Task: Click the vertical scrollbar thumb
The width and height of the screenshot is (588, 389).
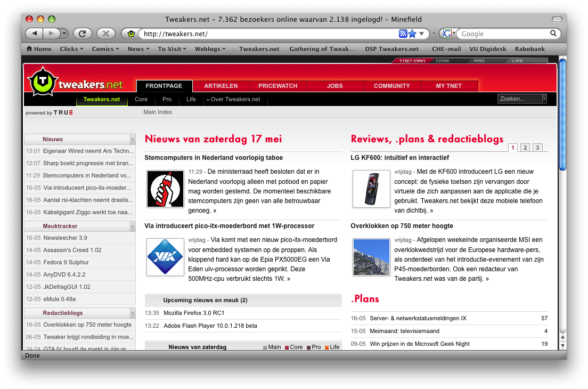Action: pyautogui.click(x=562, y=115)
